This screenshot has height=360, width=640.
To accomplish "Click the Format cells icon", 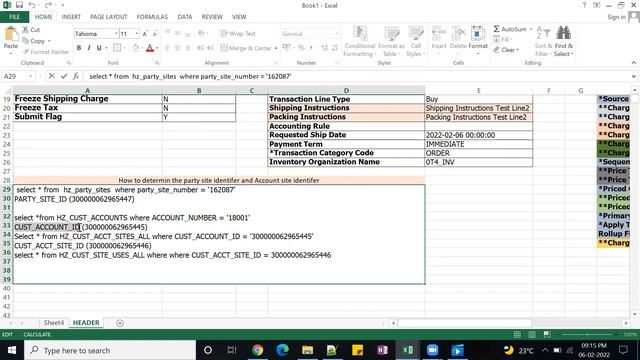I will (478, 33).
